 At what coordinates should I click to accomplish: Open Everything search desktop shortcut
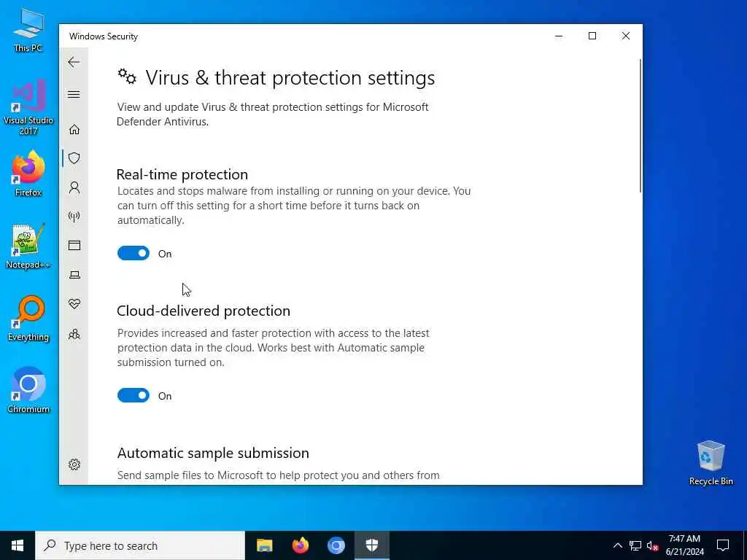coord(28,319)
